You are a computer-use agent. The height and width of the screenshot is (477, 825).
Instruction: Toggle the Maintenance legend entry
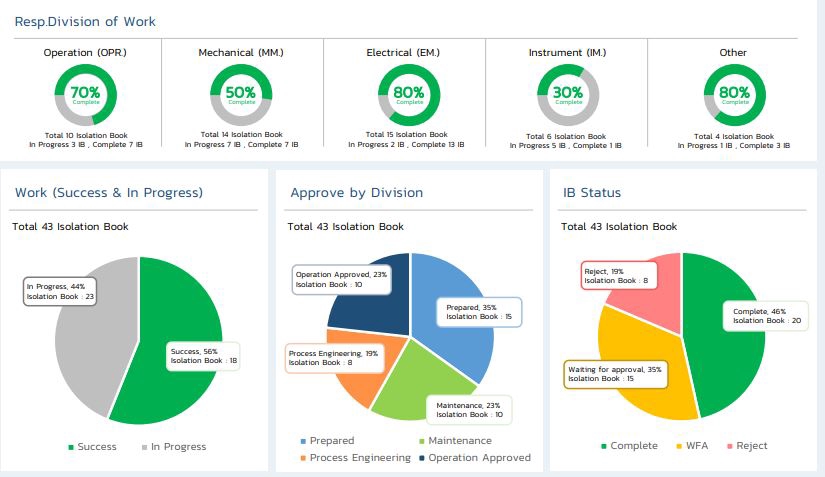pos(456,441)
